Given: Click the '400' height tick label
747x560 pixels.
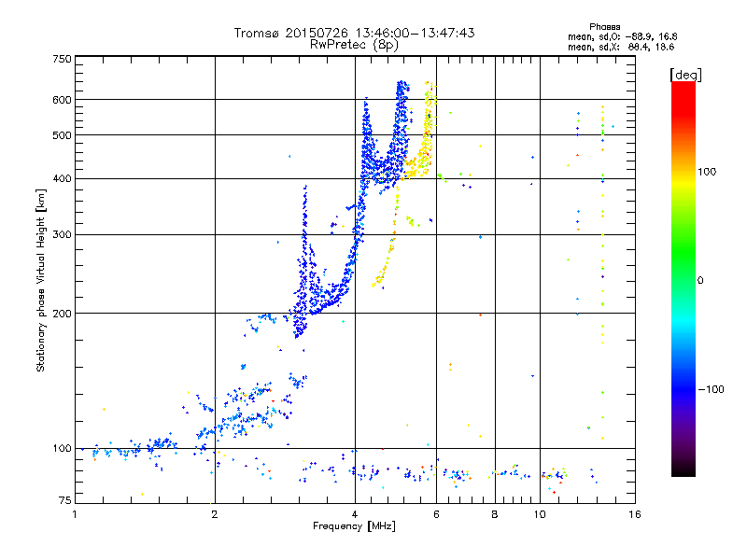Looking at the screenshot, I should coord(62,179).
